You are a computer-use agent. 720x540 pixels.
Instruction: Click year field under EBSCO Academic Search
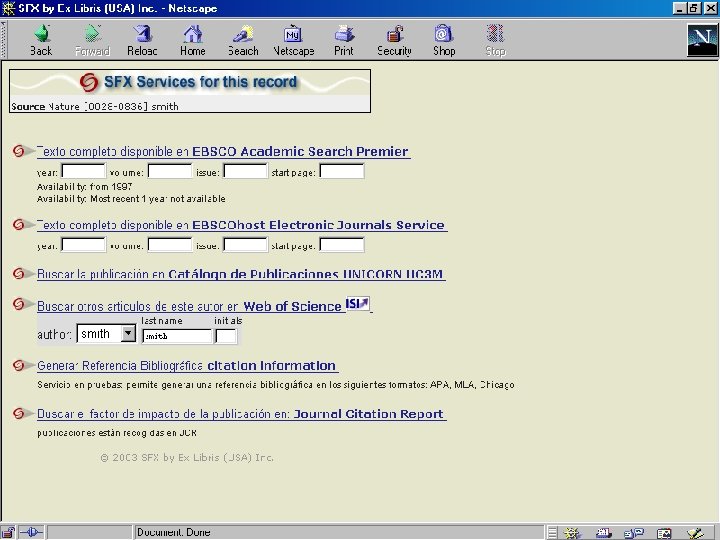[84, 171]
